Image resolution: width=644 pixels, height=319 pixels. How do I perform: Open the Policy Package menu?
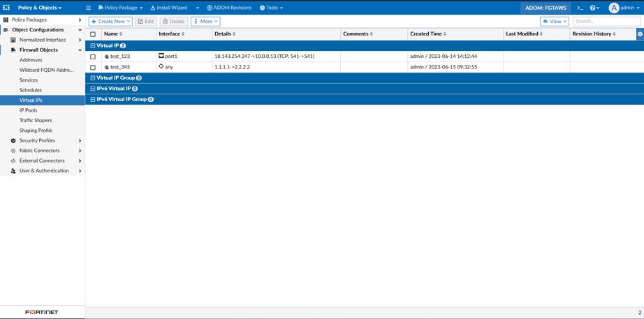pos(120,8)
